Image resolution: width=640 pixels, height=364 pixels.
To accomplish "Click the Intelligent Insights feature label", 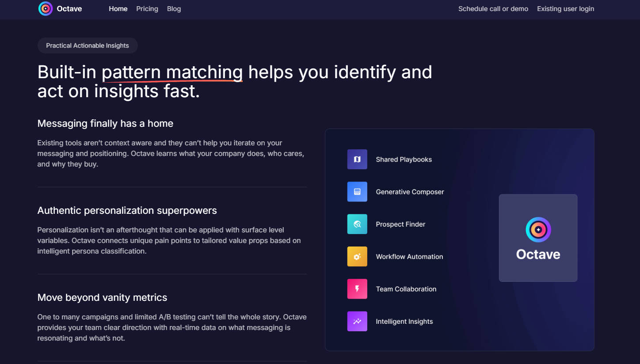I will coord(404,322).
